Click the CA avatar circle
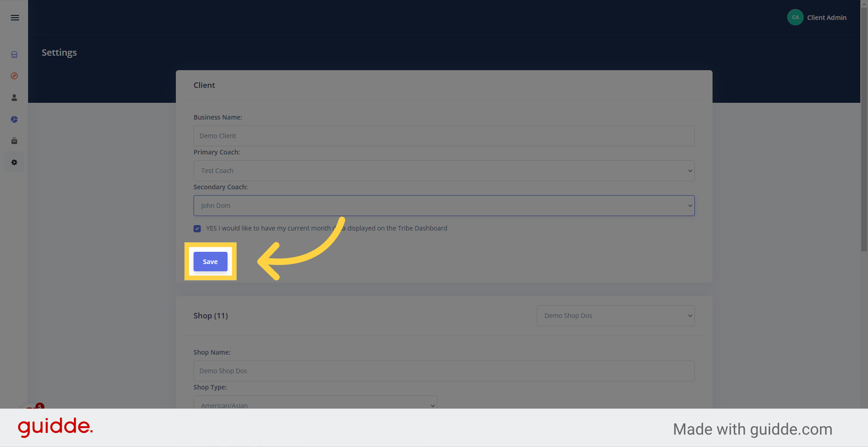 pos(795,17)
